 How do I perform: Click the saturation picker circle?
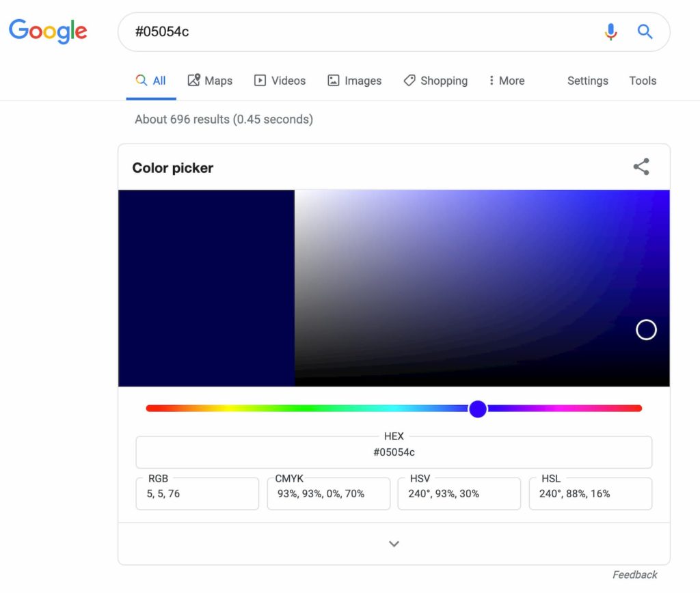(x=646, y=329)
